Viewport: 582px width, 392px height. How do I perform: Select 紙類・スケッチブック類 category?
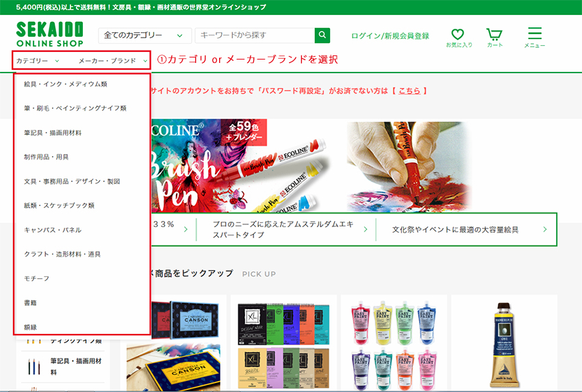[60, 205]
